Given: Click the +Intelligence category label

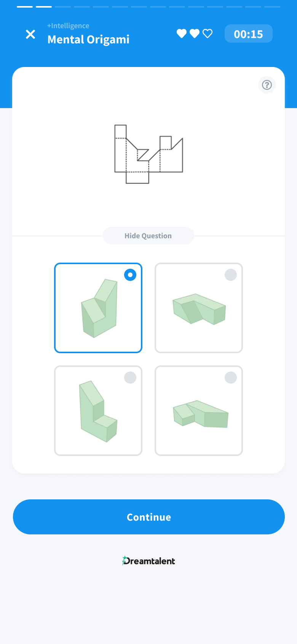Looking at the screenshot, I should [x=68, y=26].
